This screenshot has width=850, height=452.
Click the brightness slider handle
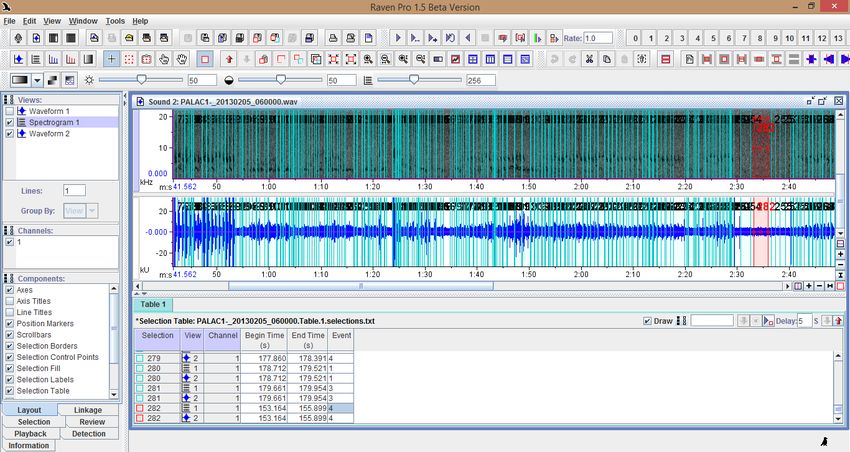pos(141,80)
